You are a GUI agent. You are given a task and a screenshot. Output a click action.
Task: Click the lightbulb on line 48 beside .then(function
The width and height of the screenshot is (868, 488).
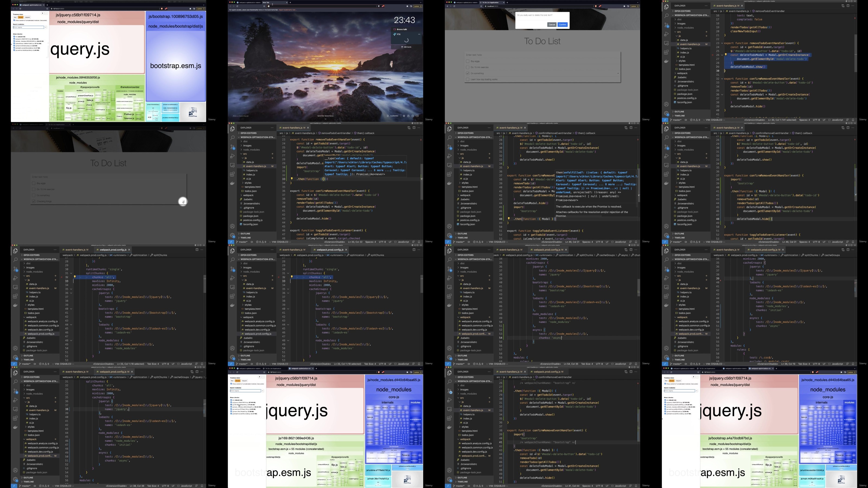pyautogui.click(x=509, y=219)
